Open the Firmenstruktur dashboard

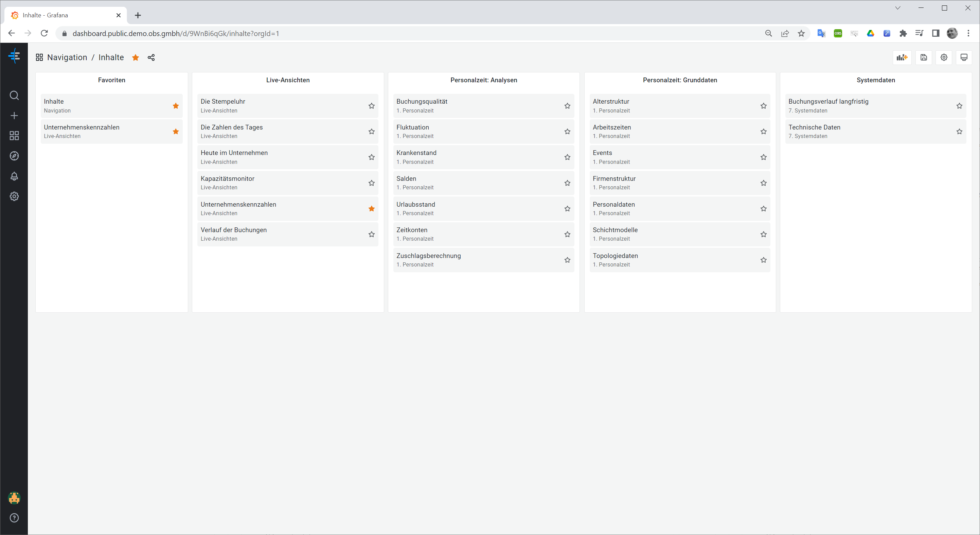click(680, 183)
